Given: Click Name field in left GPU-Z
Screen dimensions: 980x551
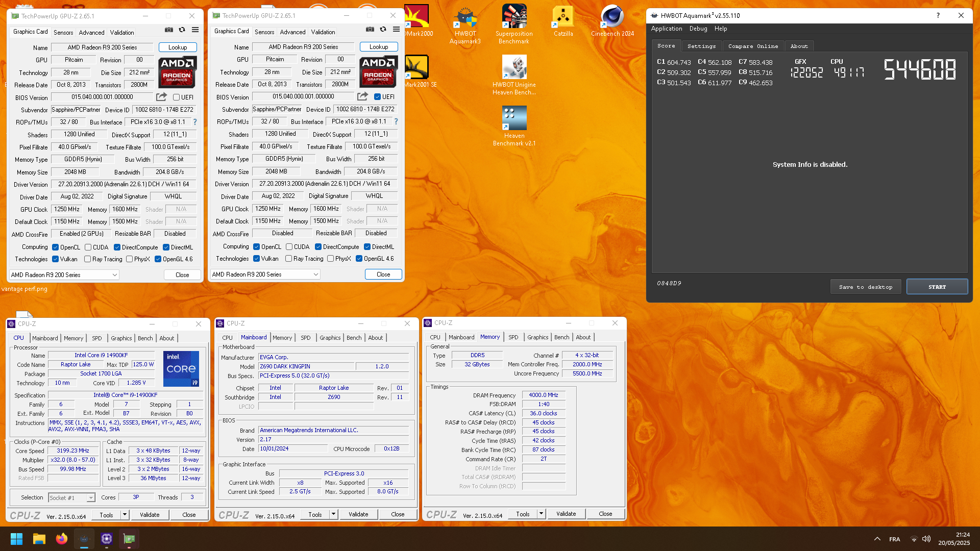Looking at the screenshot, I should point(102,47).
